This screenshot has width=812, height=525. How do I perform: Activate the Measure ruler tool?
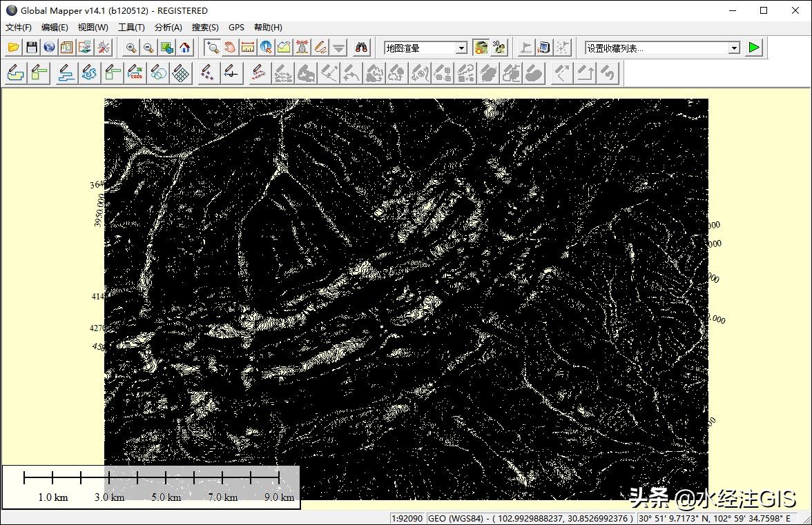[248, 48]
